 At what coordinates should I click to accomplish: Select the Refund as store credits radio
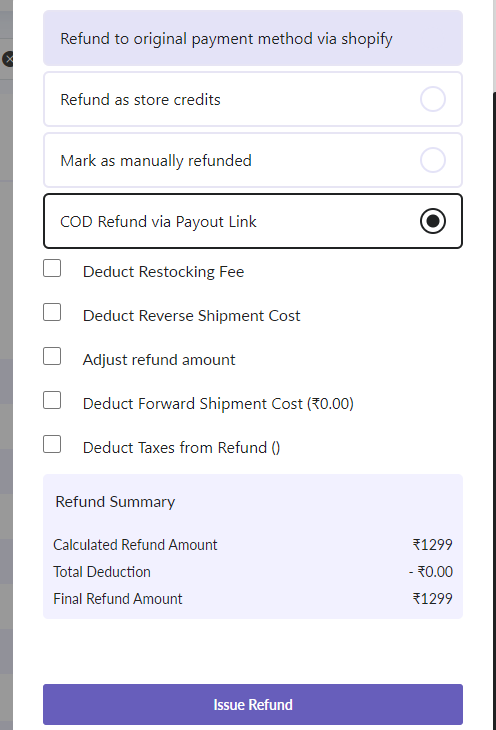pos(433,99)
